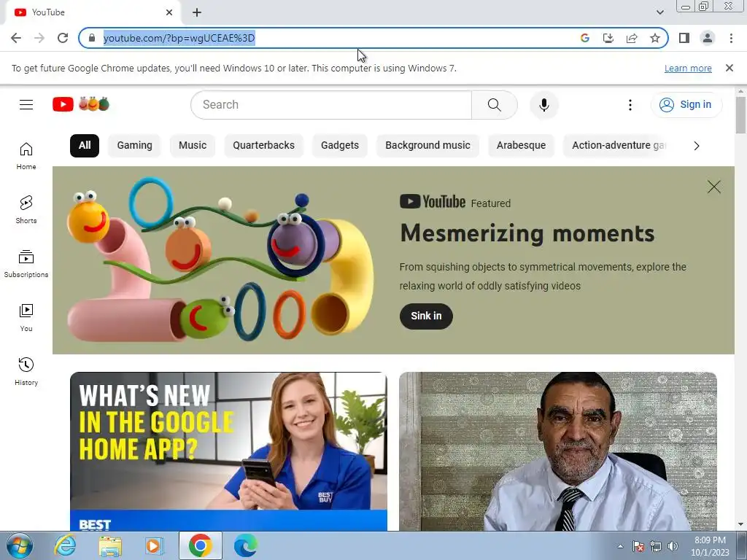The width and height of the screenshot is (747, 560).
Task: Toggle Chrome side panel
Action: 684,38
